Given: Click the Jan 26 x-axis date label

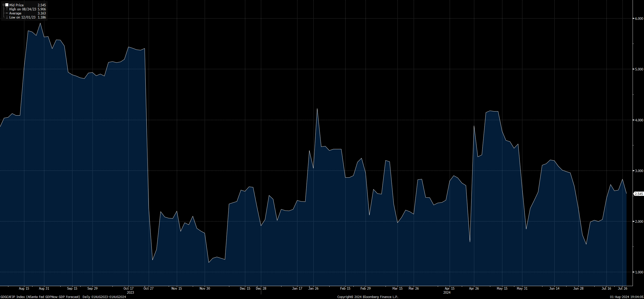Looking at the screenshot, I should click(x=313, y=288).
